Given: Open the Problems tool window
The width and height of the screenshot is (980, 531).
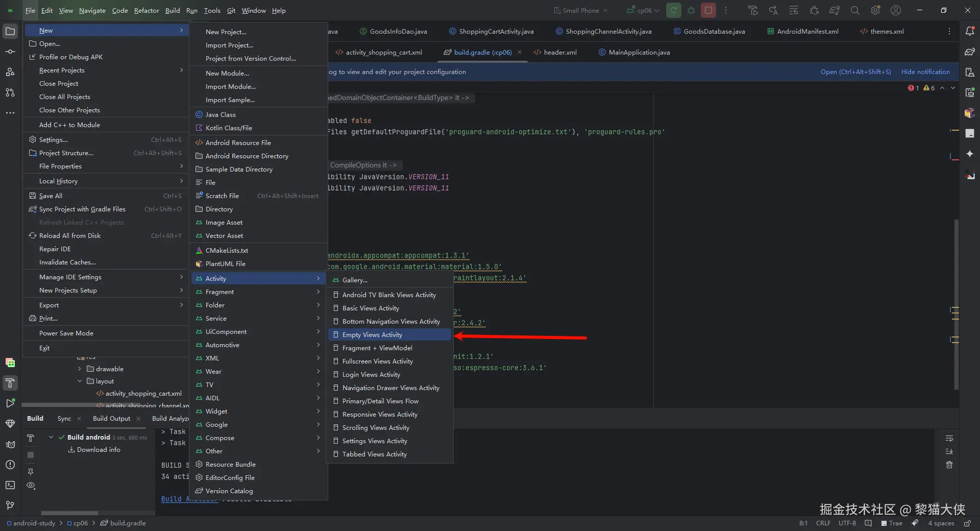Looking at the screenshot, I should point(10,465).
